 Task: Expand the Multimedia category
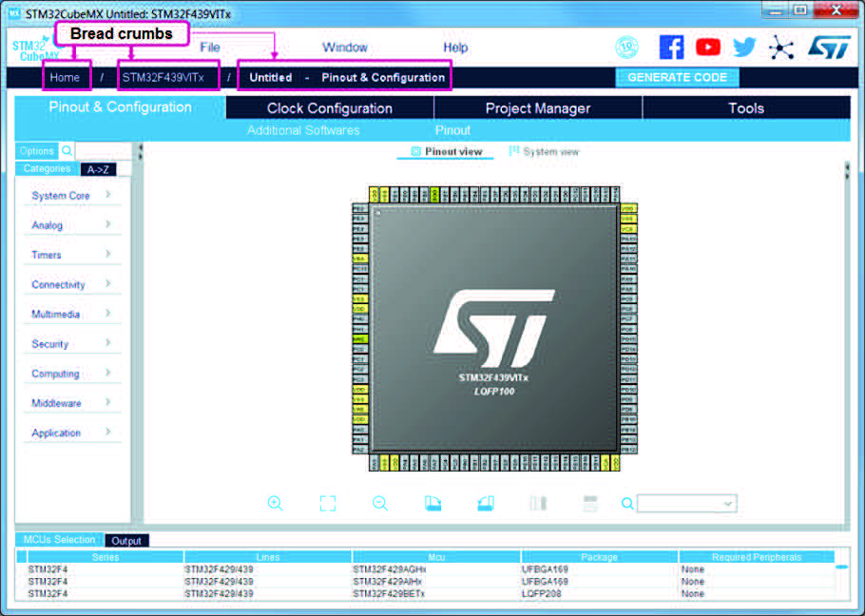pos(71,315)
